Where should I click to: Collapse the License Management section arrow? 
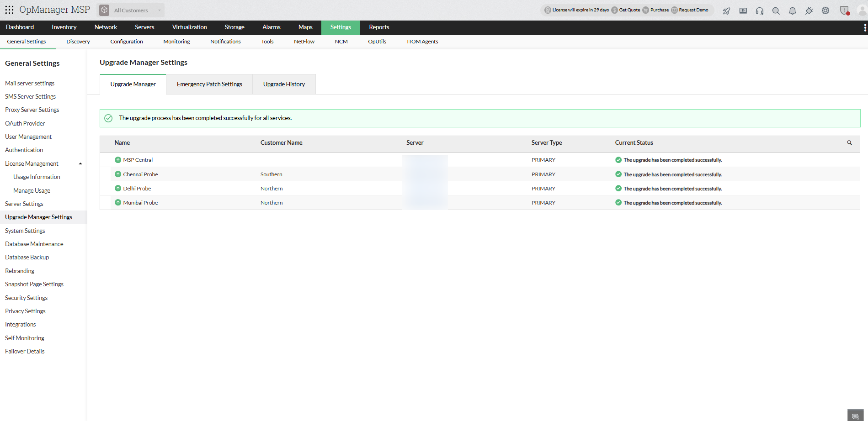(80, 164)
